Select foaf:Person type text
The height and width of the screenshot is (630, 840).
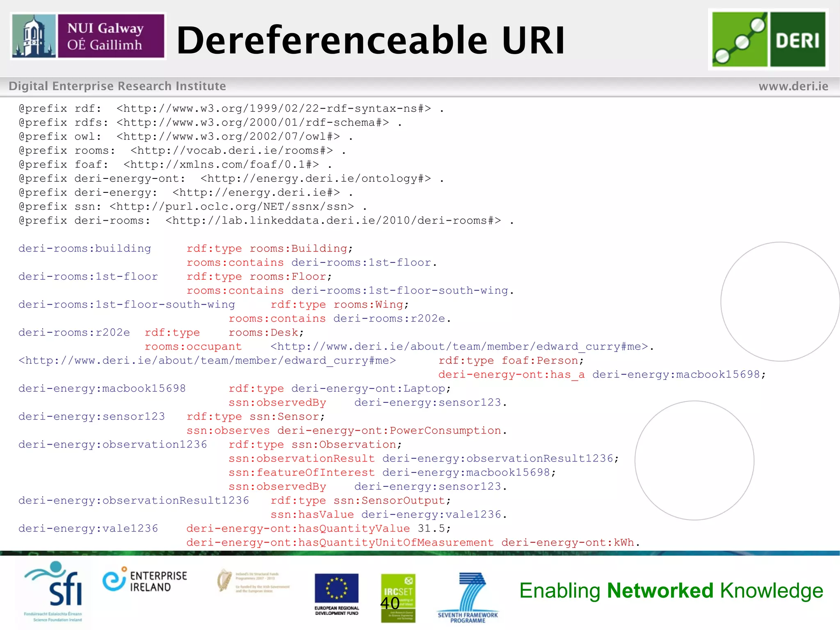[540, 361]
